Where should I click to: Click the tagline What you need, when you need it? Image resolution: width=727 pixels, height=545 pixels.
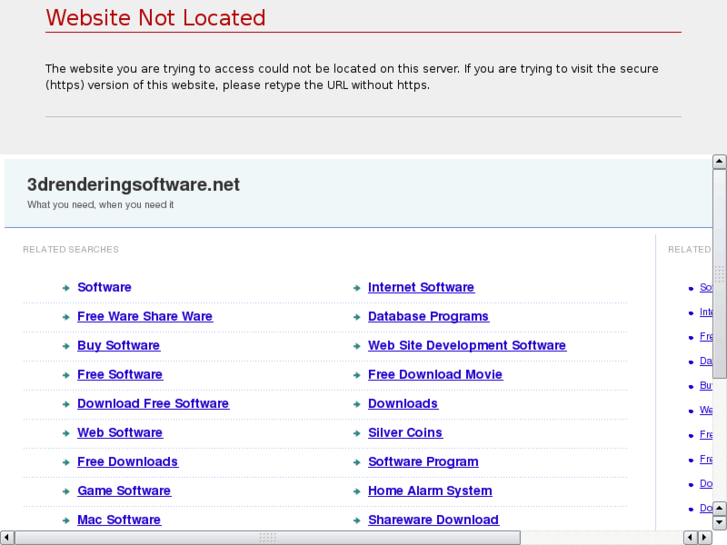tap(100, 205)
